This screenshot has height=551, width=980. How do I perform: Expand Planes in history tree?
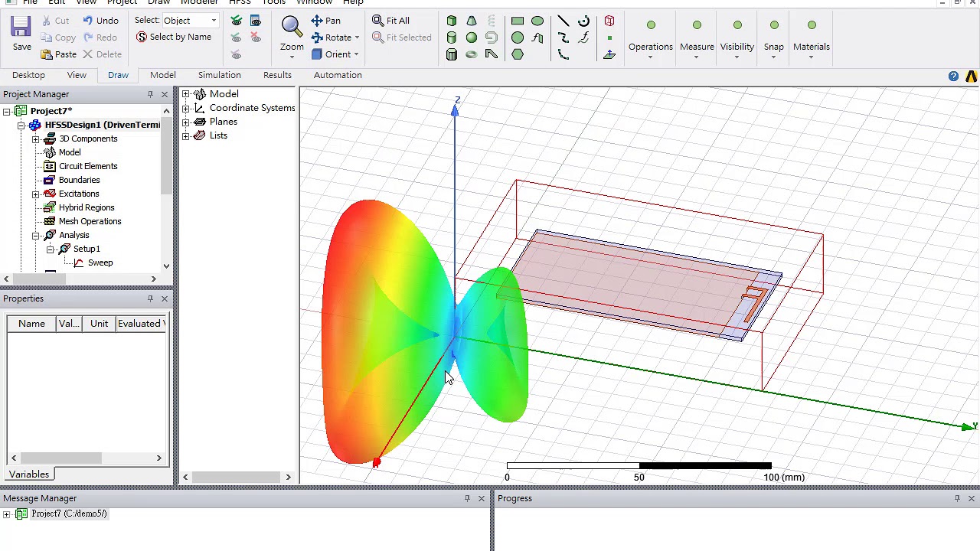point(185,122)
